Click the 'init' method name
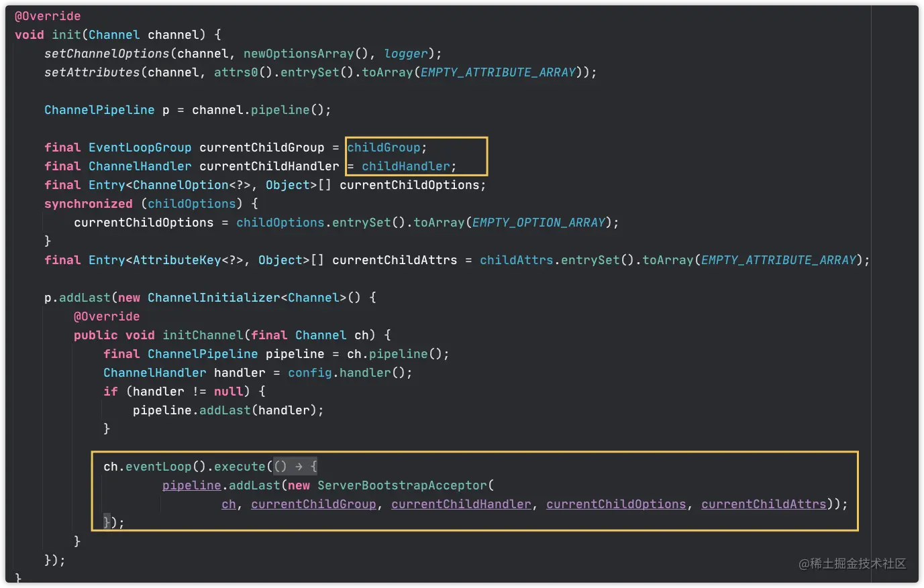Viewport: 924px width, 588px height. pos(66,35)
